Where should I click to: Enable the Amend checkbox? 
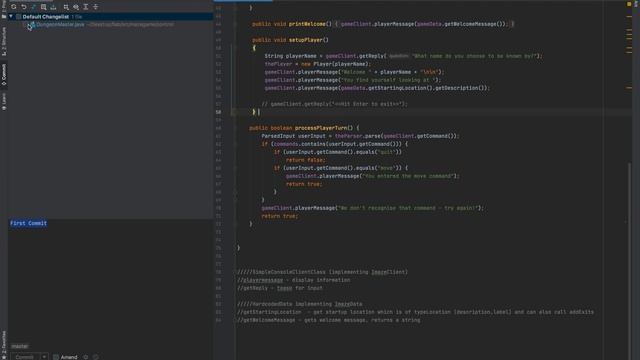(56, 357)
